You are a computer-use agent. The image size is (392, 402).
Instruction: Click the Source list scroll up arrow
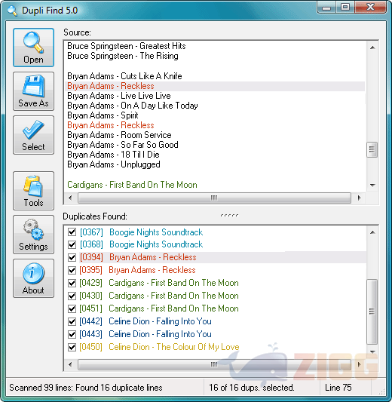(372, 47)
